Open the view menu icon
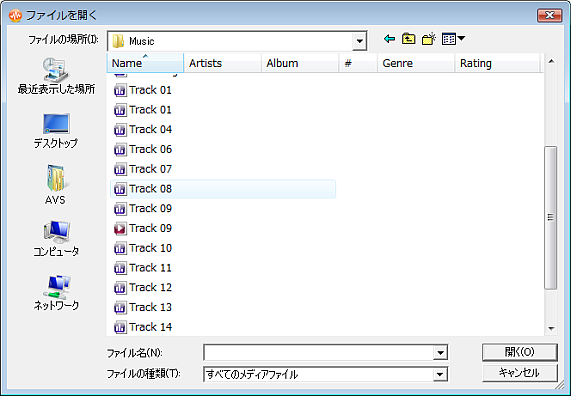The width and height of the screenshot is (571, 396). coord(453,39)
